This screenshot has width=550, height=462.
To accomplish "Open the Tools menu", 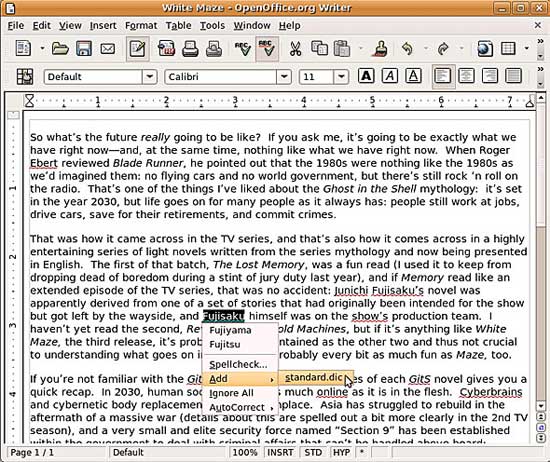I will tap(212, 26).
